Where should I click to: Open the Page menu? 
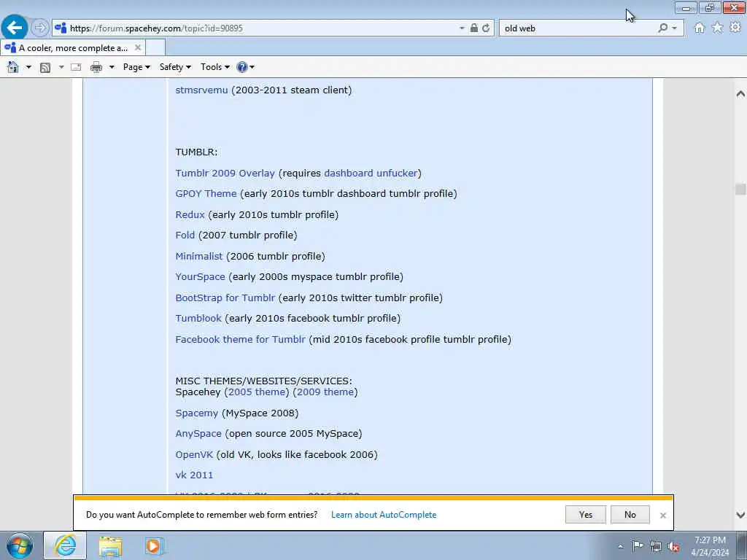136,67
